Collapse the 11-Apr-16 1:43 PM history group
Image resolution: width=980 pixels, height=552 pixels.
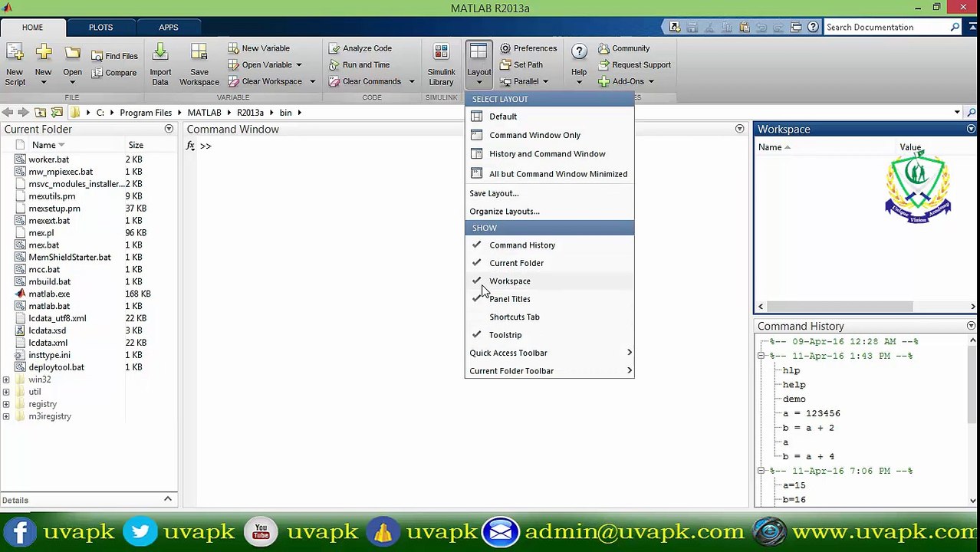(x=761, y=356)
